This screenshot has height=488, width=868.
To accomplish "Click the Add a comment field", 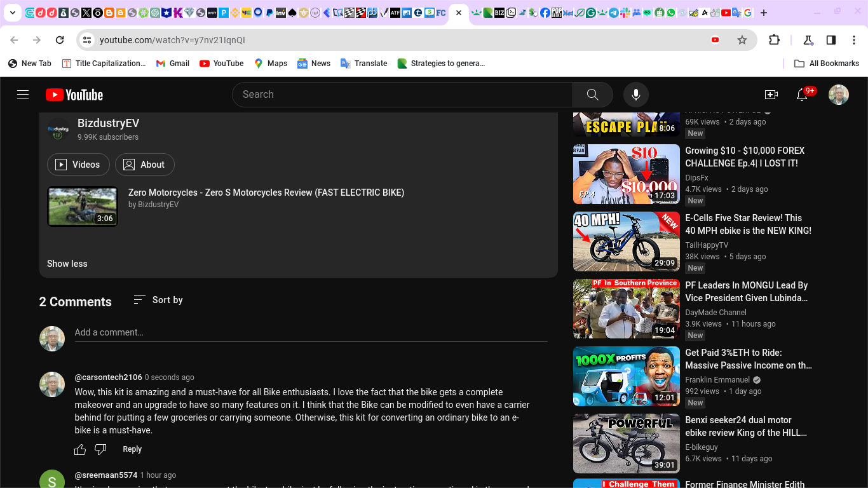I will 311,332.
